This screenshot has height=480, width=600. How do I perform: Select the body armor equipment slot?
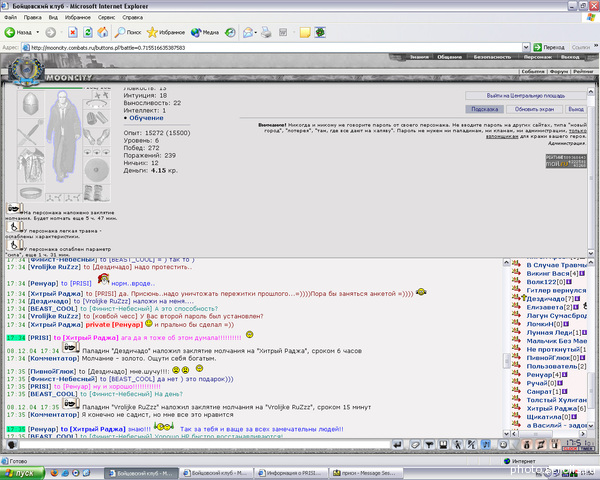tap(31, 166)
